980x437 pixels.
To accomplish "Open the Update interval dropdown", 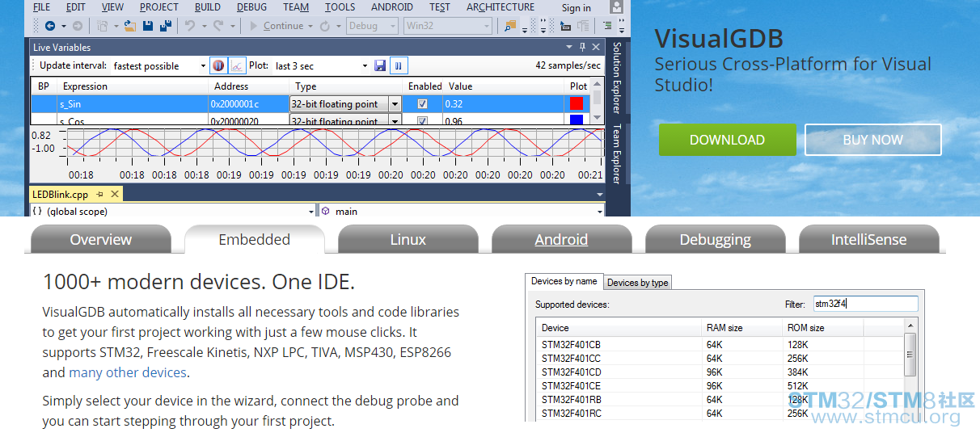I will (202, 66).
